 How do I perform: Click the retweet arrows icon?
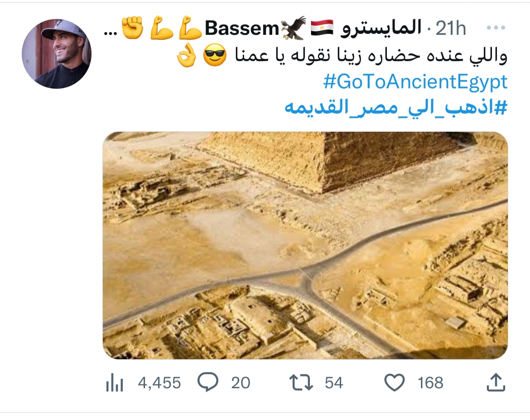pos(301,383)
